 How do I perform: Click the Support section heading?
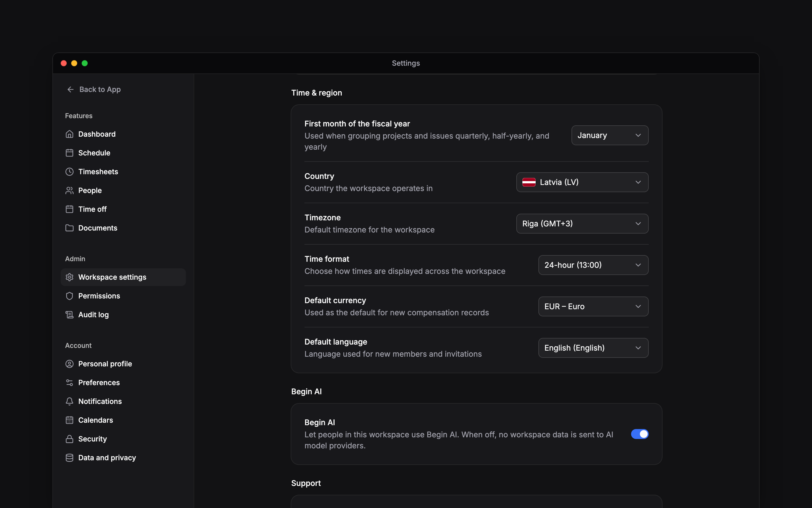coord(306,483)
